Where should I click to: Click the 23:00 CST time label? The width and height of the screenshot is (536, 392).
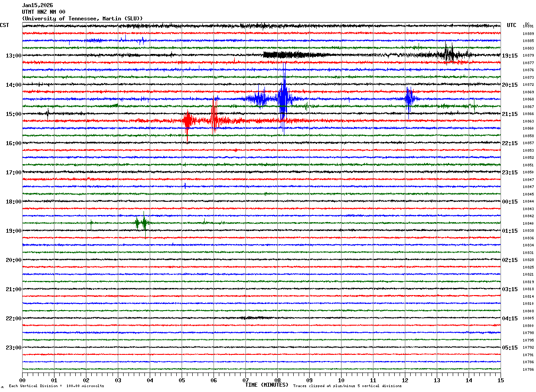(x=13, y=348)
